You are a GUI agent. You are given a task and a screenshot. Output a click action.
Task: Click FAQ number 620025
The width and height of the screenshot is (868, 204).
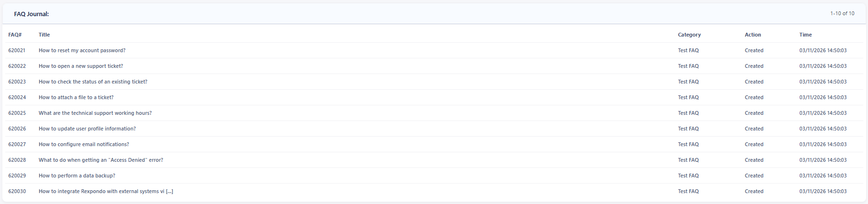coord(17,113)
